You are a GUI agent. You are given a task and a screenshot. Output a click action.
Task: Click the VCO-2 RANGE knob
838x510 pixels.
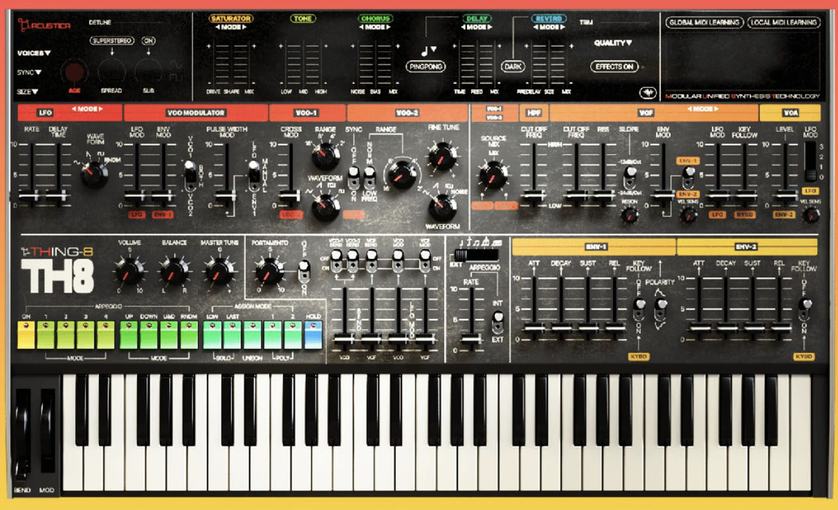click(x=401, y=174)
